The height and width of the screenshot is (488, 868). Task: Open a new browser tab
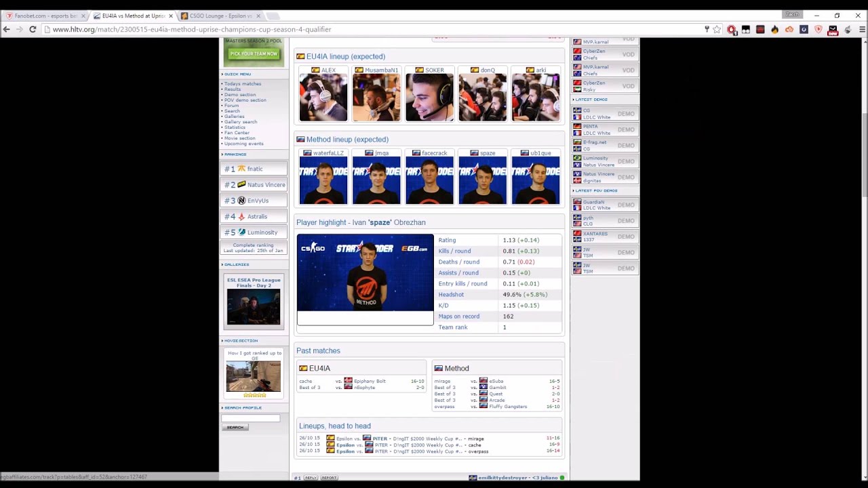(273, 16)
